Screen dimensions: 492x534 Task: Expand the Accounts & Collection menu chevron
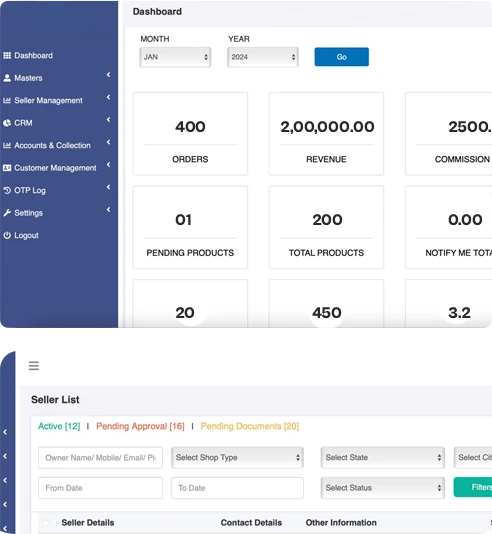click(108, 142)
